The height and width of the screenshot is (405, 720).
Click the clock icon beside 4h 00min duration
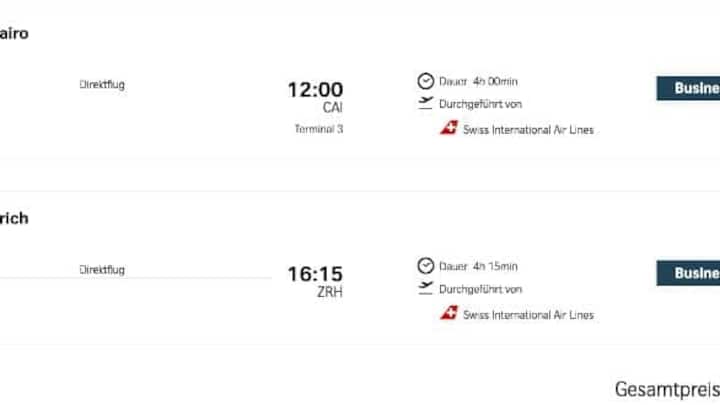(x=426, y=81)
